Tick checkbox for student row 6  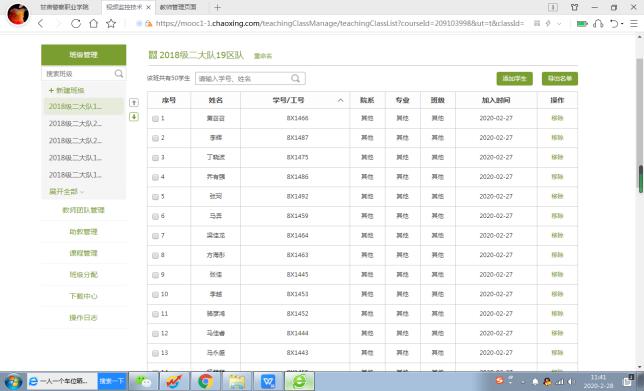[155, 216]
